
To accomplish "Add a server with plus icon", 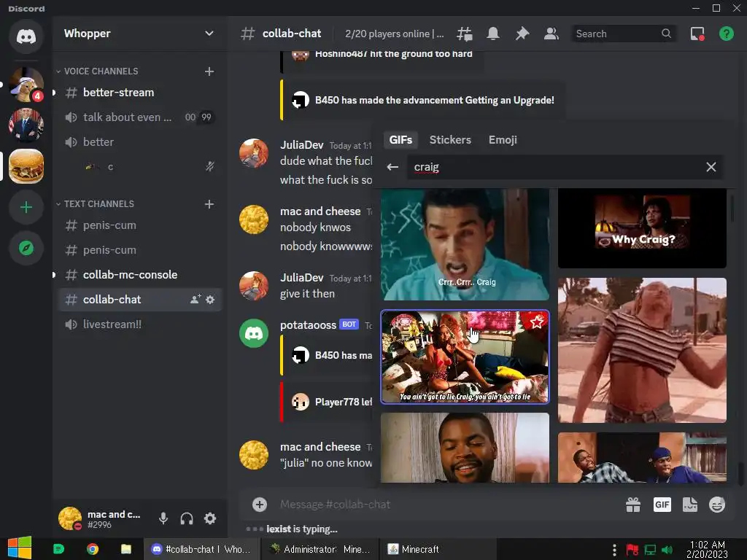I will [x=26, y=207].
